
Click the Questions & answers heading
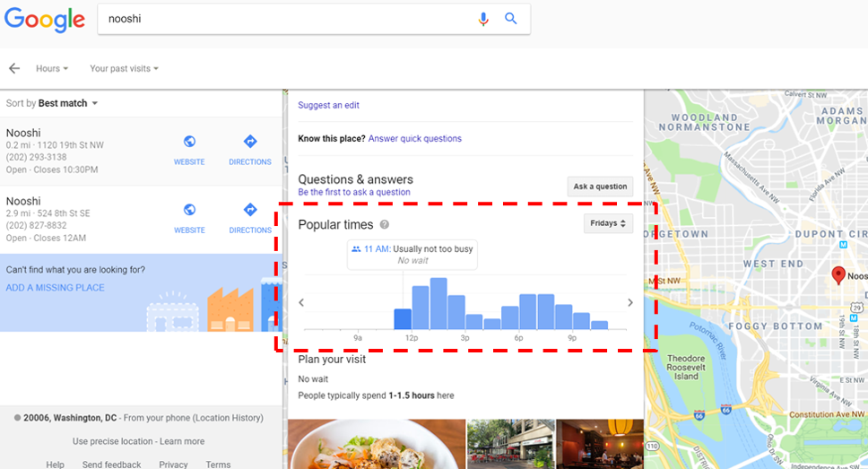355,179
